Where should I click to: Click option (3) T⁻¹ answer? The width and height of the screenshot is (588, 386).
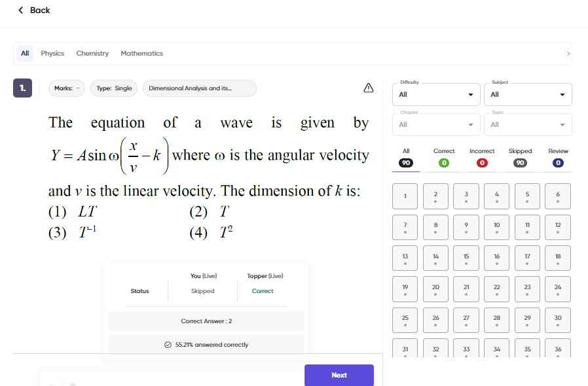[x=73, y=232]
